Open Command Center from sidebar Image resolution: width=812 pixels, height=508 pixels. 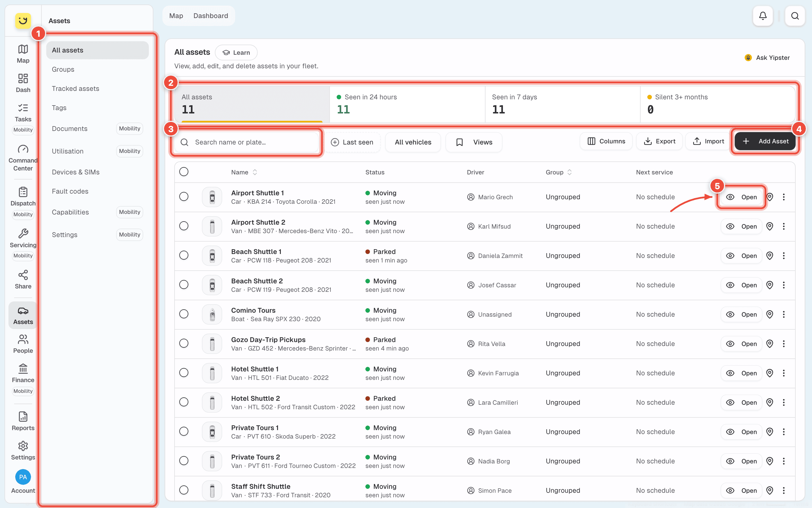click(x=23, y=158)
